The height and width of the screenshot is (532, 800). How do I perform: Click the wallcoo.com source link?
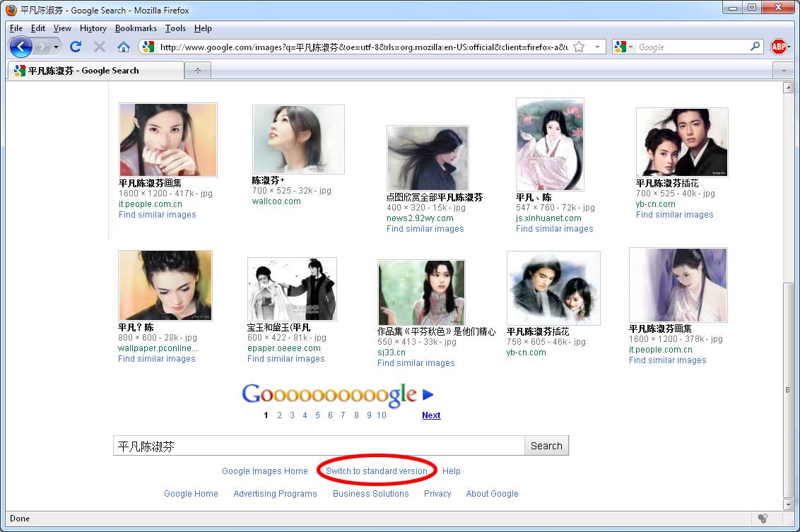click(x=276, y=201)
